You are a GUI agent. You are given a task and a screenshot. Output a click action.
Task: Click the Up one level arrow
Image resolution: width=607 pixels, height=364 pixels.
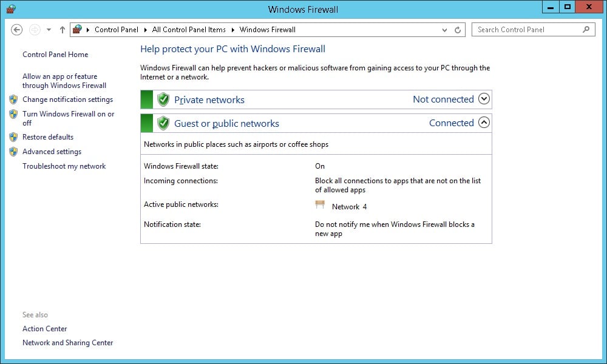tap(63, 30)
